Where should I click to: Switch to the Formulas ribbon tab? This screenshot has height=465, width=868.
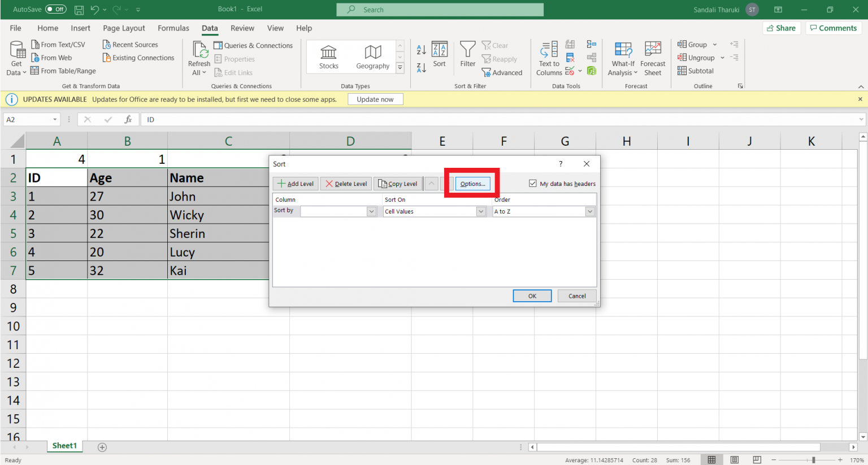click(173, 28)
